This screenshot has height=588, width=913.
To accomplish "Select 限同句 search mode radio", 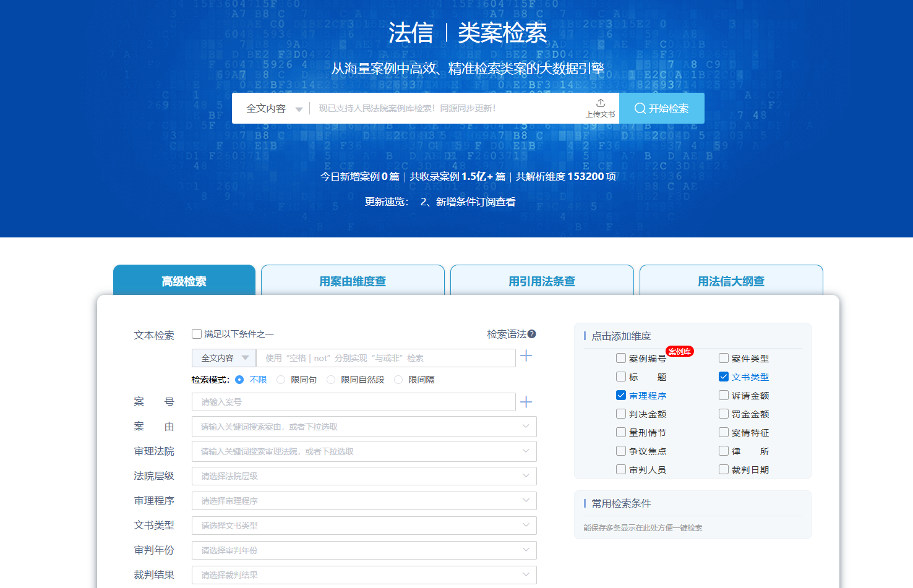I will (x=281, y=380).
